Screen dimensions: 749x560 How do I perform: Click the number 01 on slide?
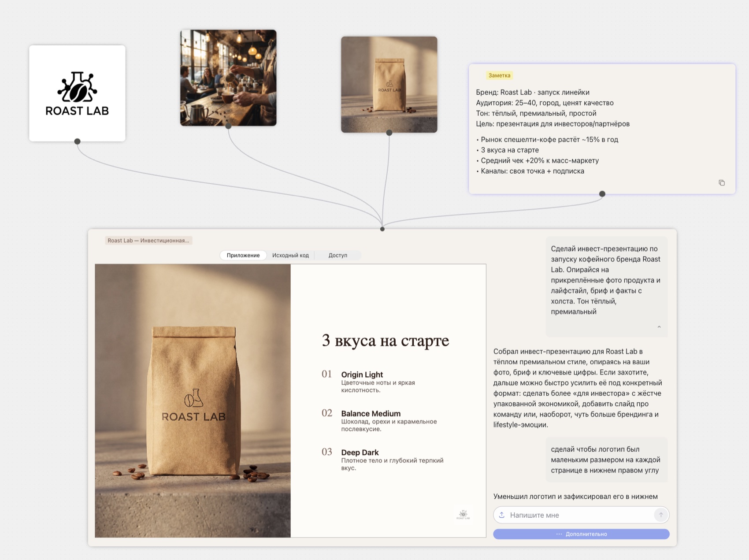click(x=326, y=374)
